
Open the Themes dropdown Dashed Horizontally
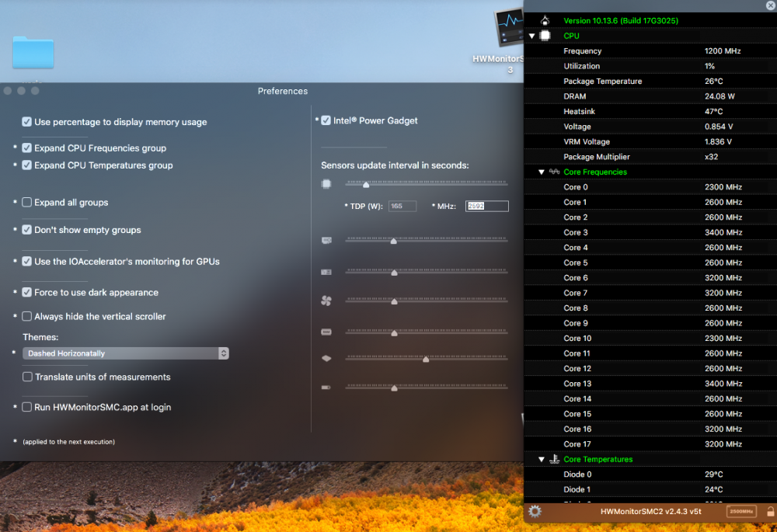tap(126, 353)
